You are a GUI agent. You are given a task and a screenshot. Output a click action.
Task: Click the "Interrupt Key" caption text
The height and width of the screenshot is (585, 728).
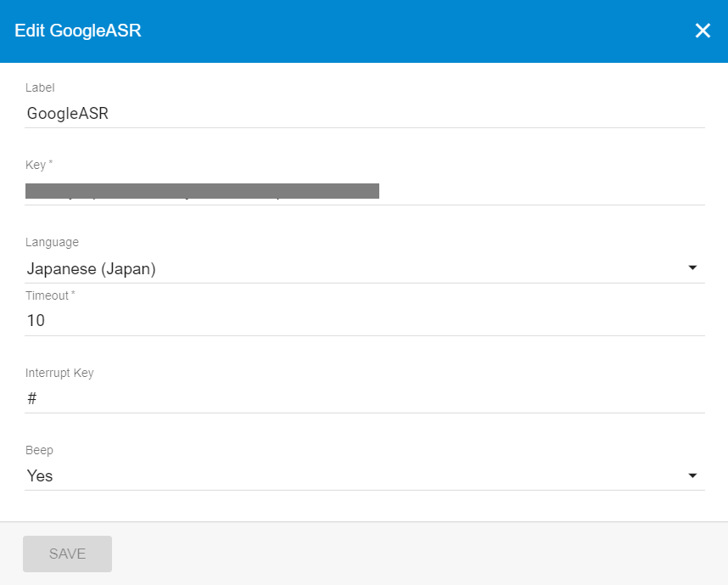59,373
